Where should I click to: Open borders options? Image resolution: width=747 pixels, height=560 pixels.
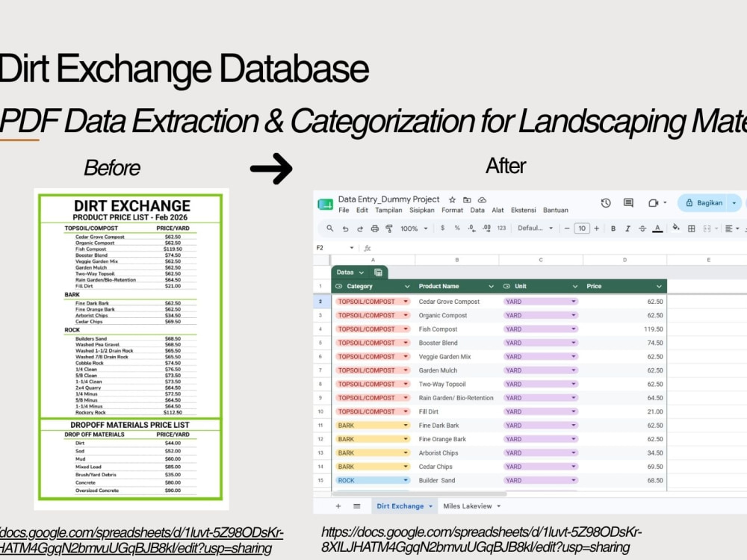691,228
